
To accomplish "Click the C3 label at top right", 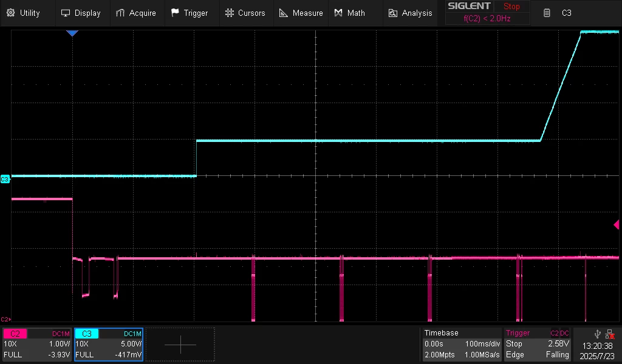I will tap(567, 13).
